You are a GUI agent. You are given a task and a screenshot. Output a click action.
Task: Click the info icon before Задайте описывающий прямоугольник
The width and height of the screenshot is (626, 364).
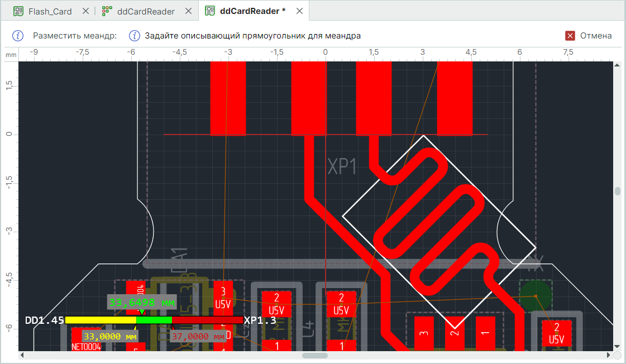click(x=135, y=36)
